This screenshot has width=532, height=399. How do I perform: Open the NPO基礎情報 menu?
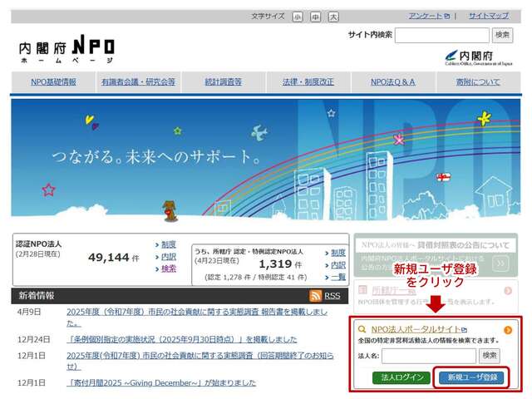point(53,82)
